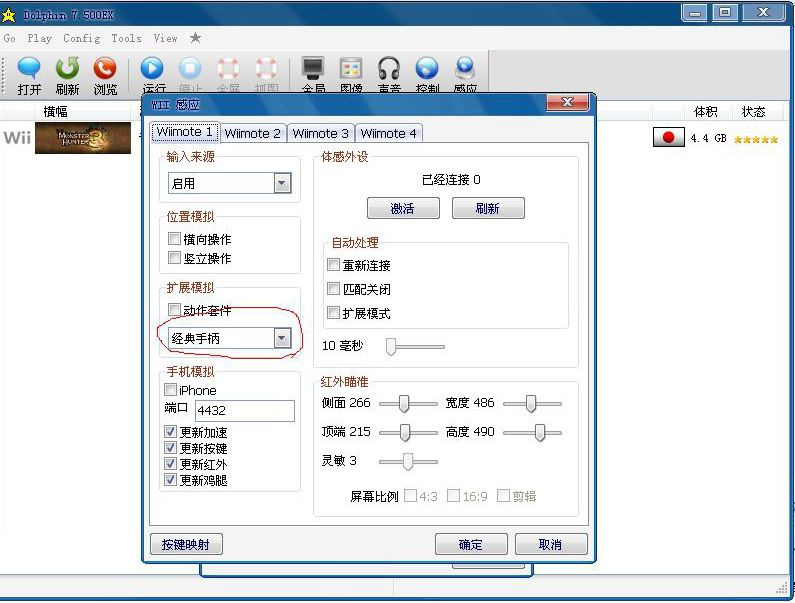This screenshot has height=603, width=795.
Task: Click the 取消 cancel button
Action: [551, 544]
